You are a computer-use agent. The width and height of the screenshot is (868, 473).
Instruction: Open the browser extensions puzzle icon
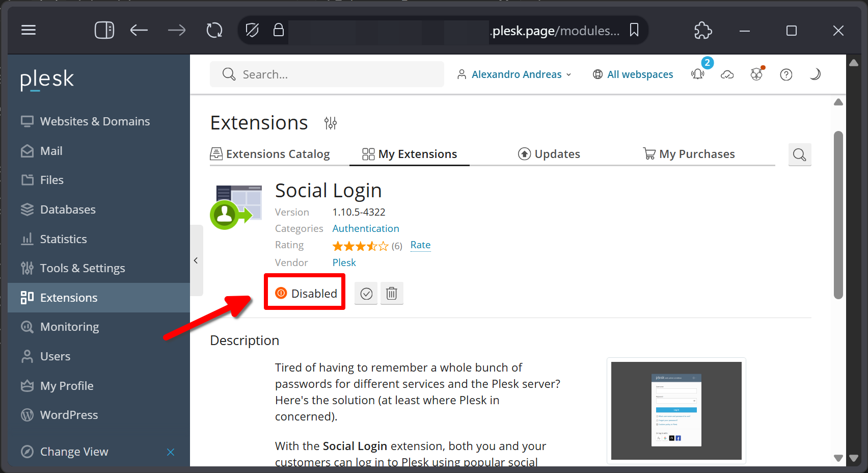click(703, 30)
